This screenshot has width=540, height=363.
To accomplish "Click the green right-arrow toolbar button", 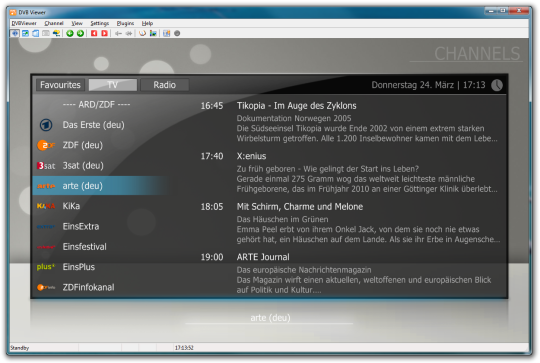I will point(80,33).
